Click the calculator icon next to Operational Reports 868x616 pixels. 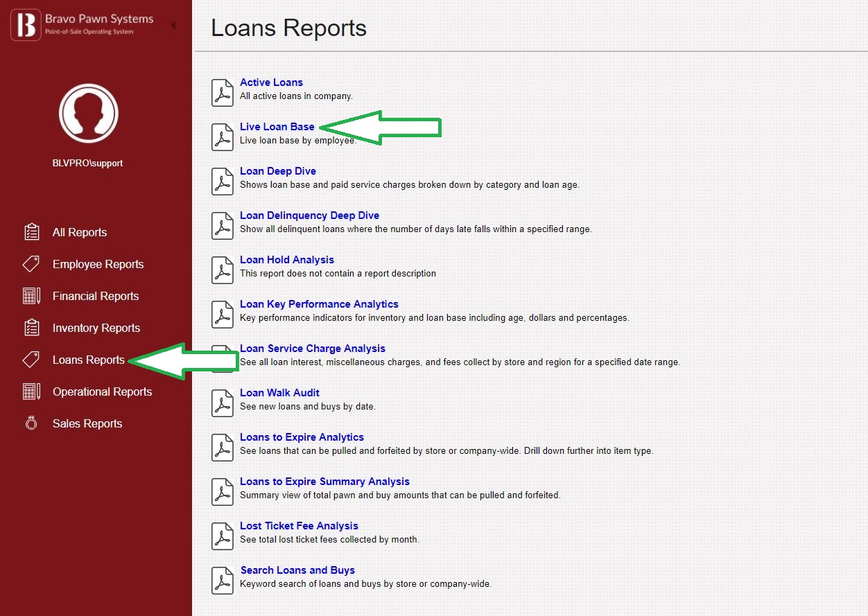31,391
